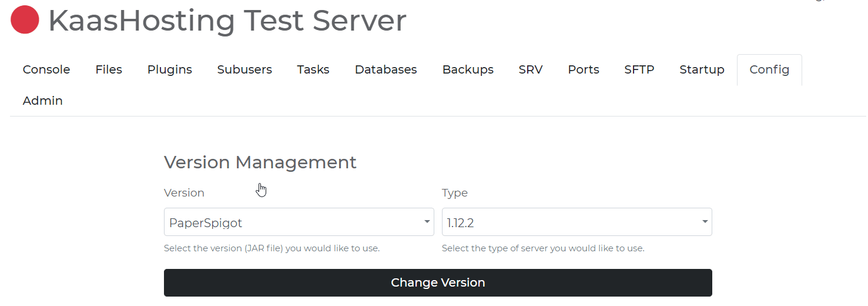
Task: Click the red server status indicator
Action: click(25, 20)
